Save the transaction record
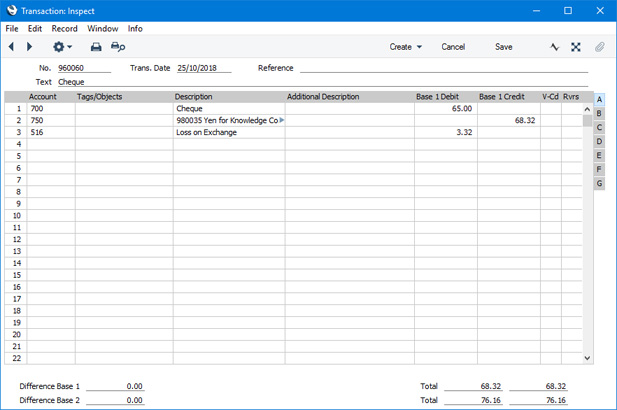This screenshot has width=617, height=410. tap(503, 47)
